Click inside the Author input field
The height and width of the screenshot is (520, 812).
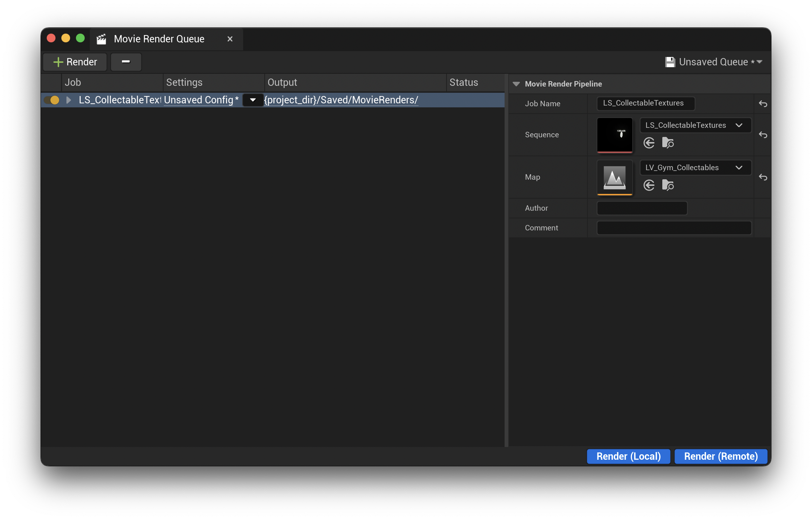641,208
